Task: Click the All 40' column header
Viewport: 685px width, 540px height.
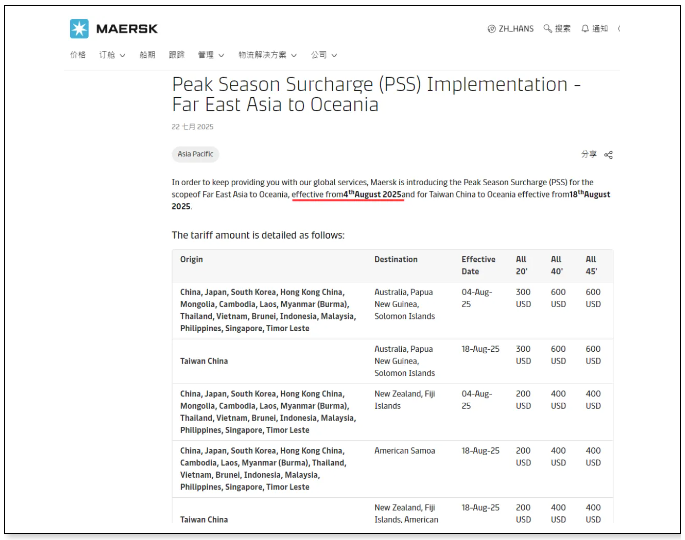Action: point(556,265)
